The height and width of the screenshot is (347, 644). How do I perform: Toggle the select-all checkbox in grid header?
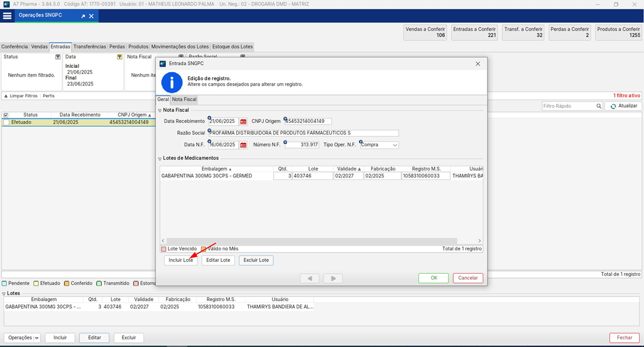point(6,115)
